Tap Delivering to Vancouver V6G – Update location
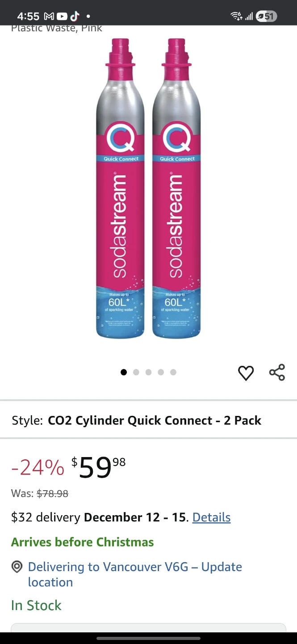Image resolution: width=297 pixels, height=644 pixels. 135,574
